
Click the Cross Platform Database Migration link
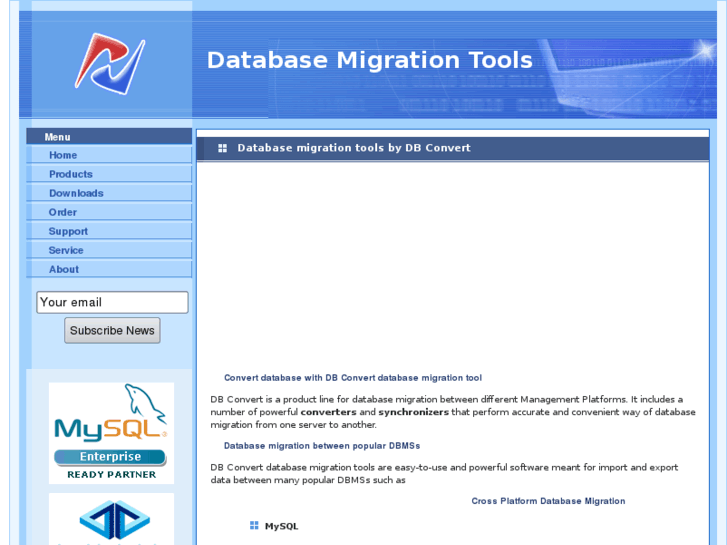(548, 501)
